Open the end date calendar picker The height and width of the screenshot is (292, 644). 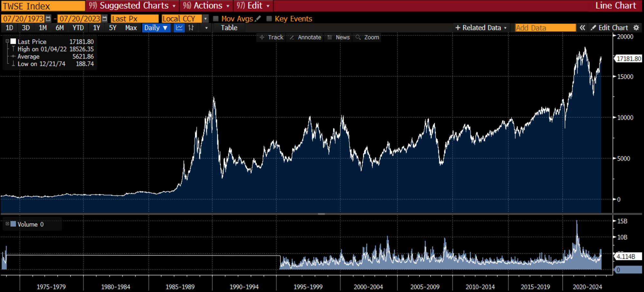click(105, 19)
